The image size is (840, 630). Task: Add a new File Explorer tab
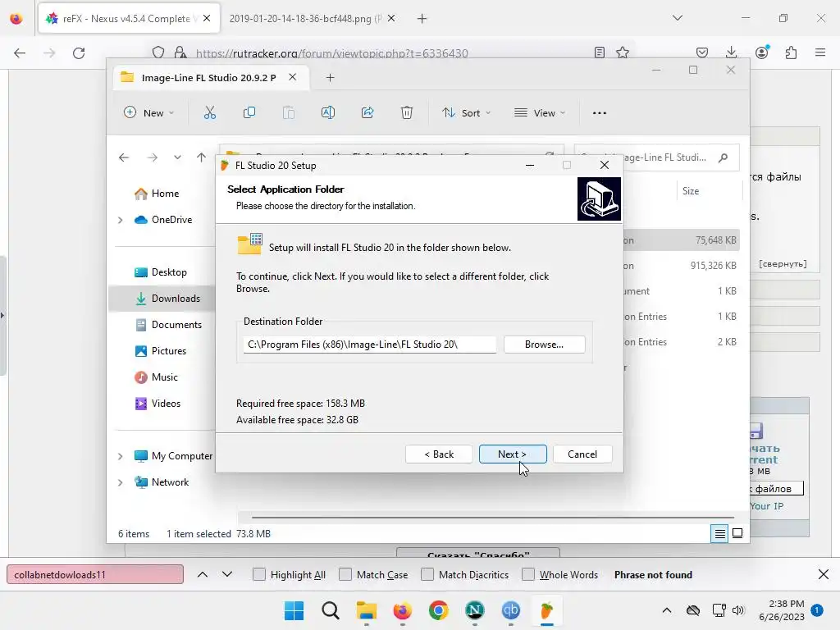click(330, 78)
